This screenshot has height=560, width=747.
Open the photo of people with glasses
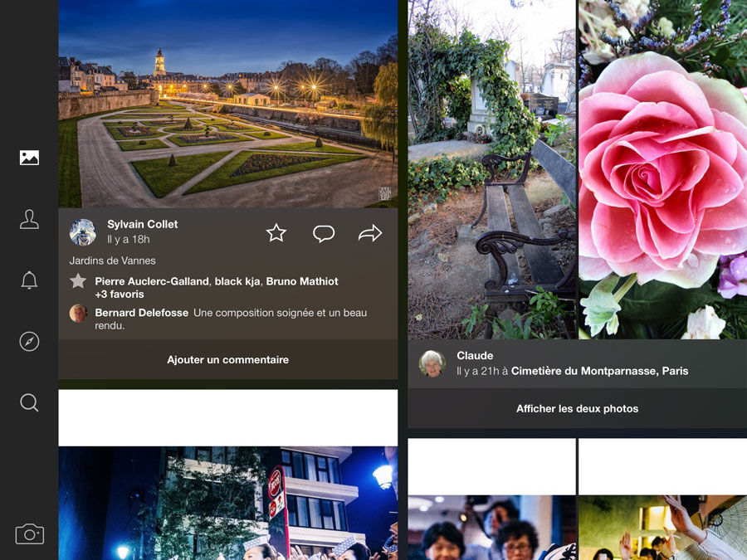pyautogui.click(x=491, y=528)
